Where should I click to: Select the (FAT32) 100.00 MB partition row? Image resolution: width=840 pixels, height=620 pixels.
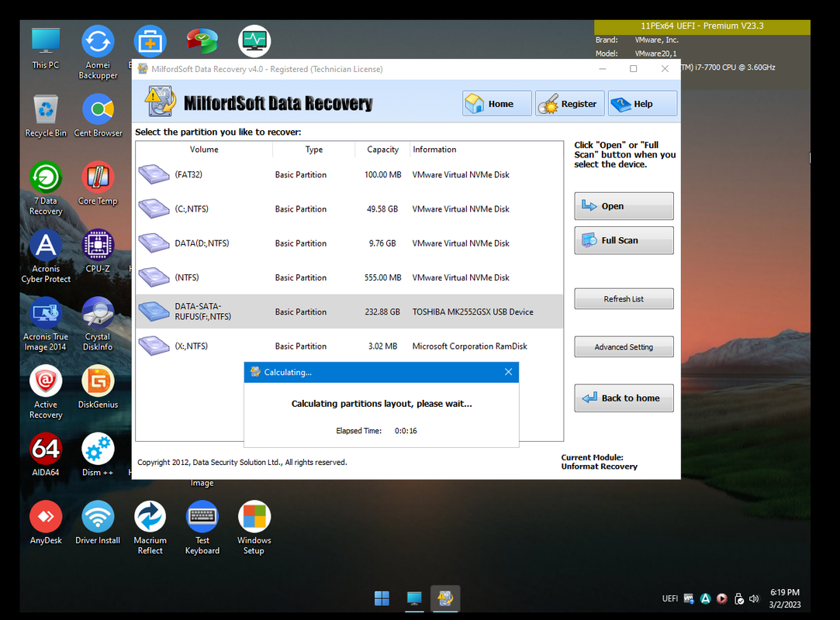point(349,174)
